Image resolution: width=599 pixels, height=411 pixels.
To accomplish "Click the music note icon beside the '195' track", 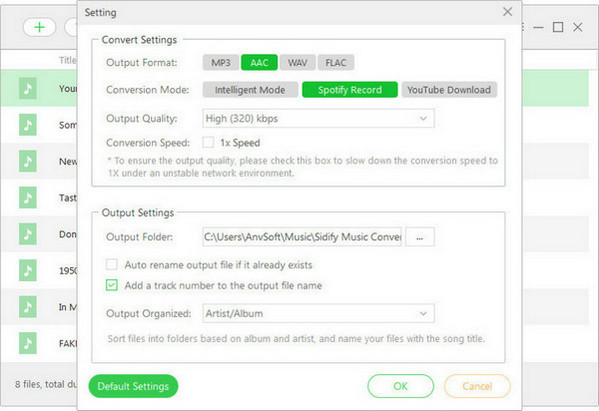I will pyautogui.click(x=28, y=270).
